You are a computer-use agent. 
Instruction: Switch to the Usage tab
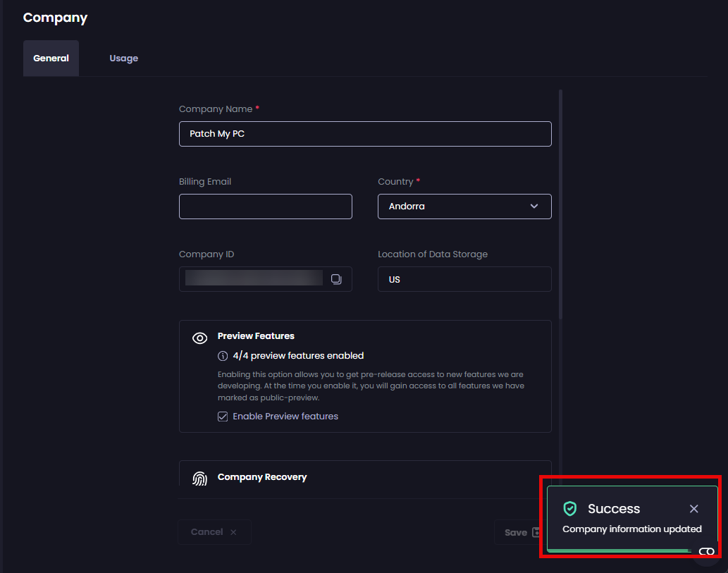(x=123, y=58)
